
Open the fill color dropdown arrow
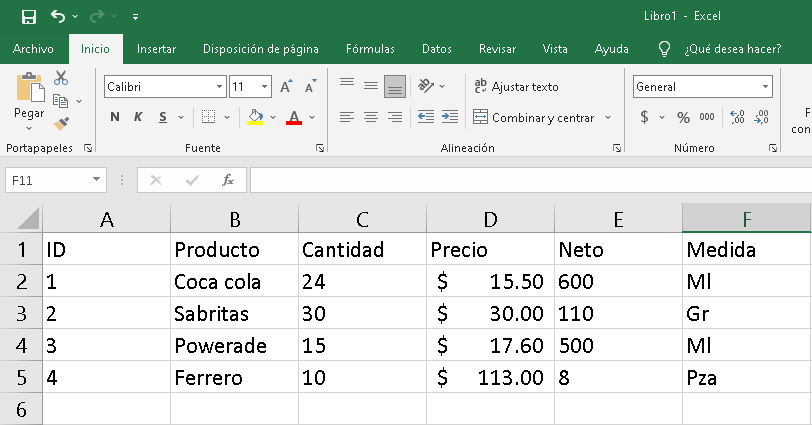pyautogui.click(x=273, y=118)
